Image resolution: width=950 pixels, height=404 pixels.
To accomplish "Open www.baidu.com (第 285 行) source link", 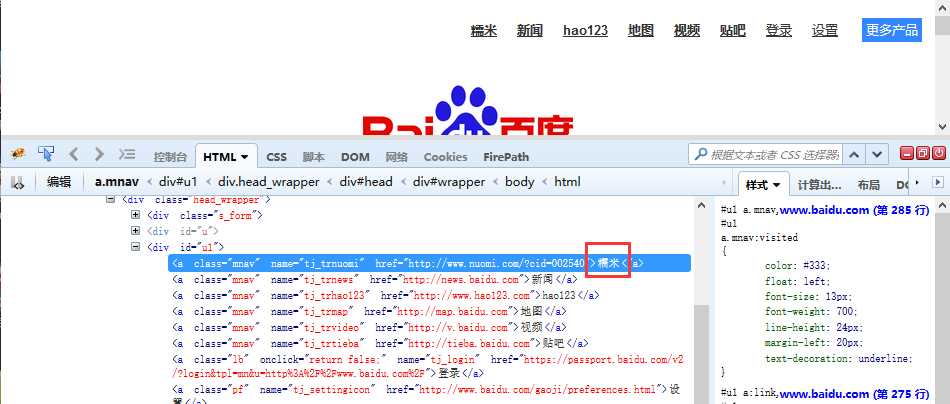I will click(x=854, y=210).
